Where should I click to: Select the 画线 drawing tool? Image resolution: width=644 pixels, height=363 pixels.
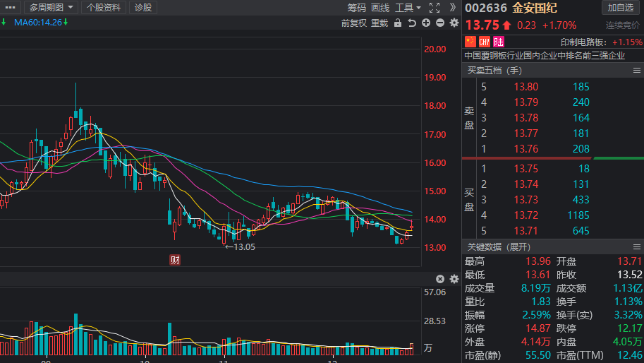click(x=380, y=8)
